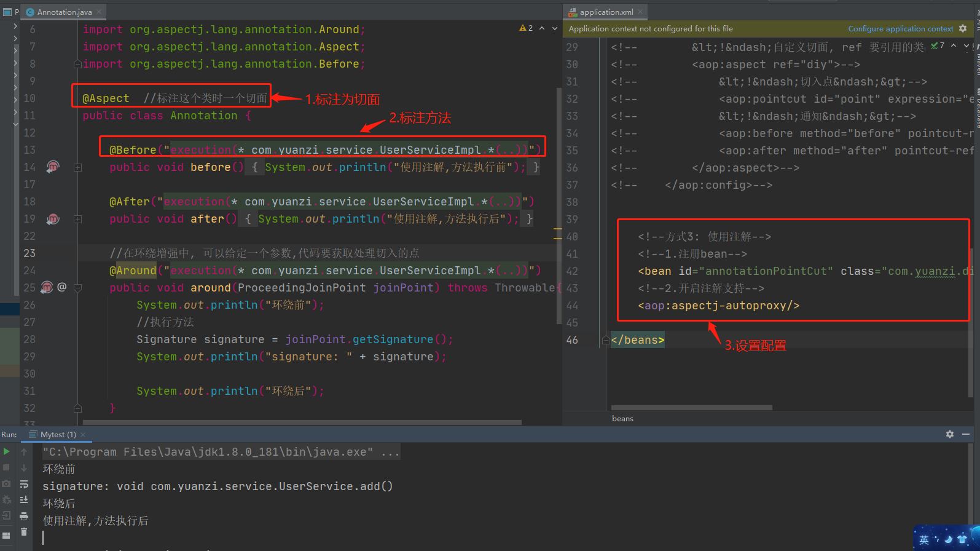
Task: Toggle scroll to end of console
Action: [x=24, y=499]
